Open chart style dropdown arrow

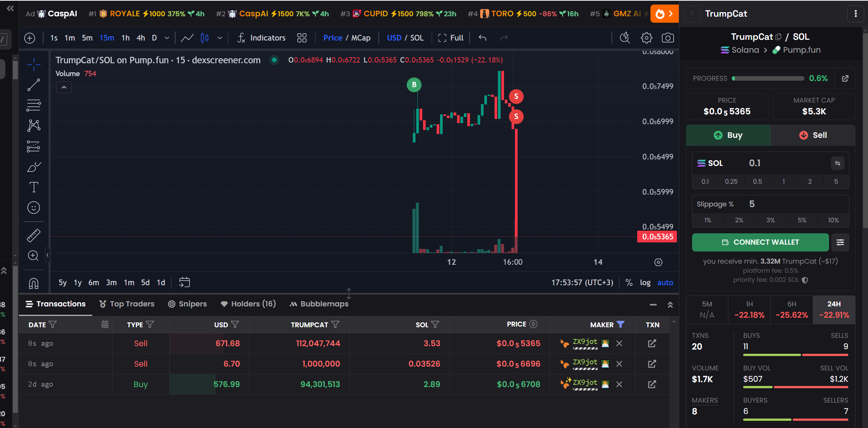point(220,38)
